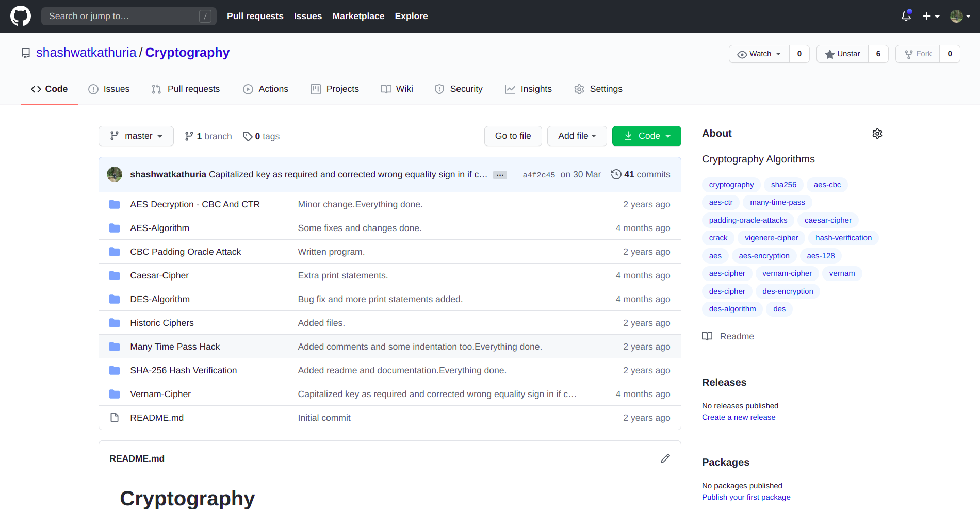This screenshot has height=509, width=980.
Task: Expand the Add file dropdown
Action: coord(577,136)
